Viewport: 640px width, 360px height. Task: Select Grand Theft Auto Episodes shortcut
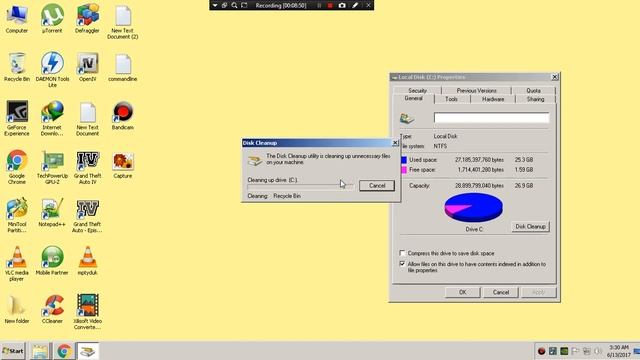click(87, 215)
